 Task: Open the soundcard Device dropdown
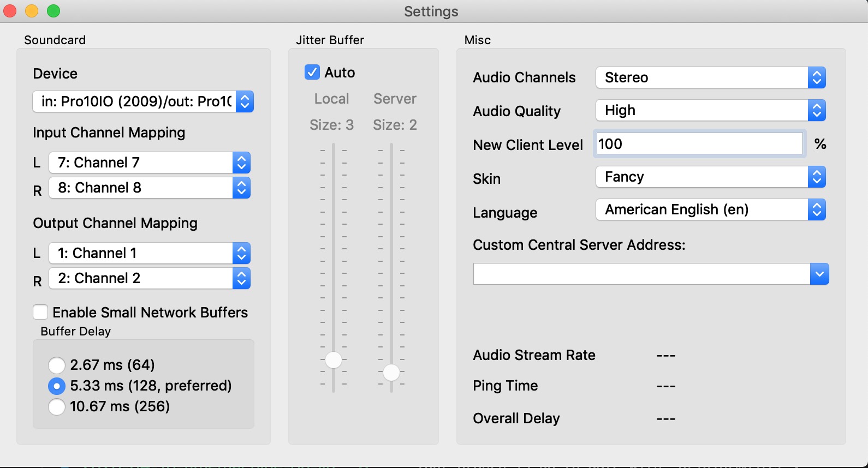143,101
